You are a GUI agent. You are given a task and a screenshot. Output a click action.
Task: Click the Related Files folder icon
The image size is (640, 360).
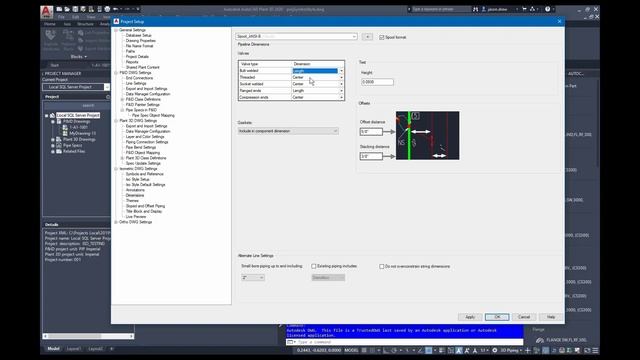click(59, 151)
